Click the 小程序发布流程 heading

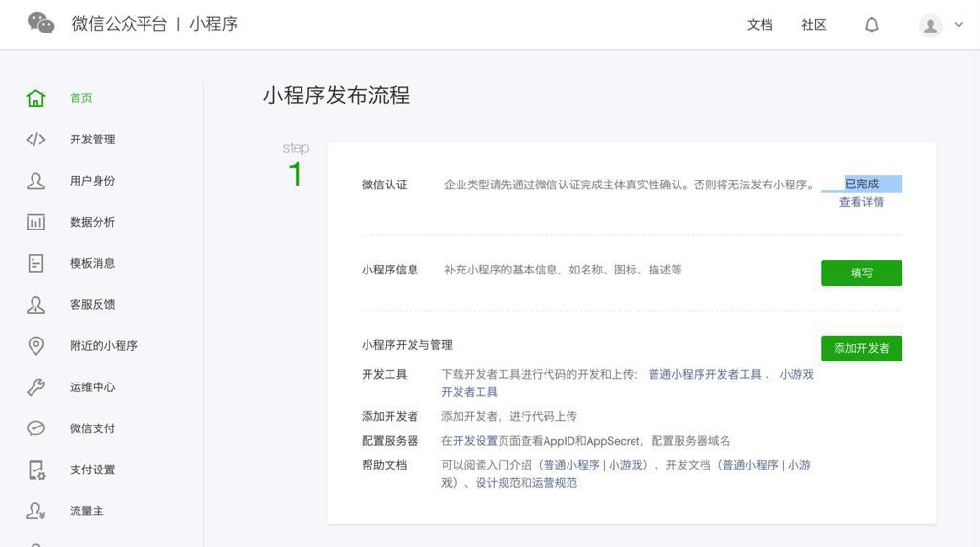336,96
